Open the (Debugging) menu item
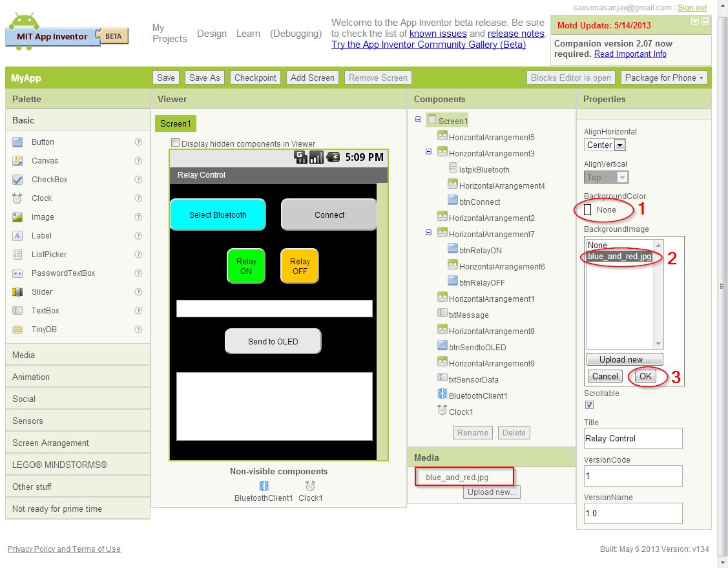The height and width of the screenshot is (568, 728). (296, 34)
